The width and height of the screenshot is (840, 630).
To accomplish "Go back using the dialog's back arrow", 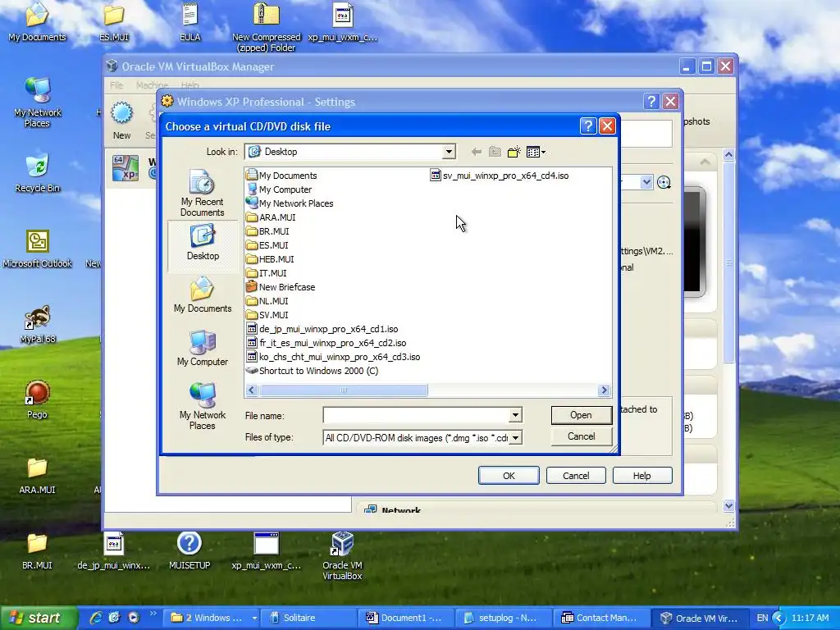I will click(x=476, y=152).
